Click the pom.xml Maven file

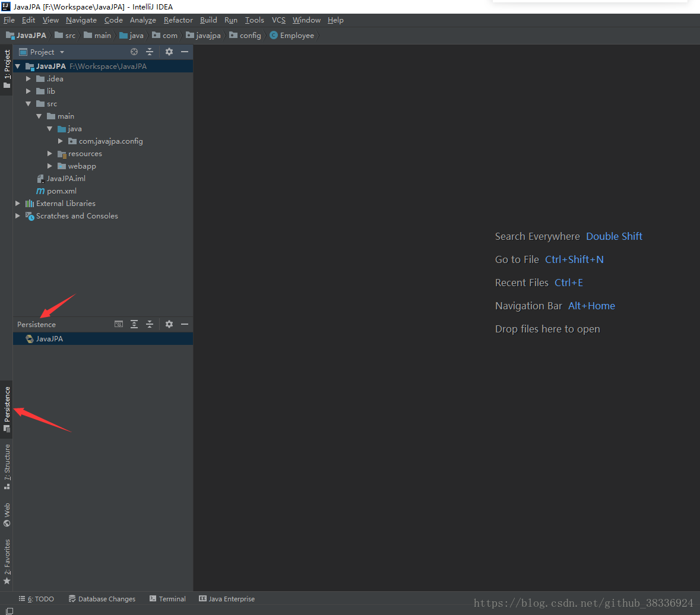56,191
